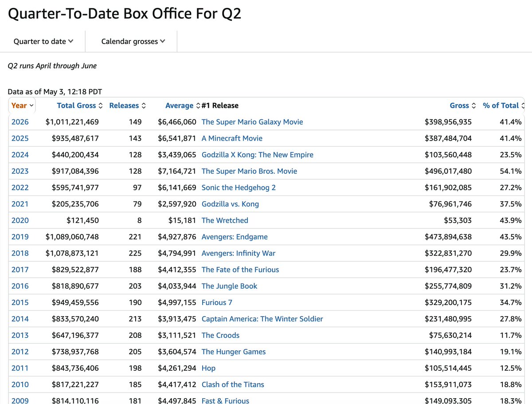This screenshot has width=532, height=404.
Task: Open A Minecraft Movie link
Action: click(232, 138)
